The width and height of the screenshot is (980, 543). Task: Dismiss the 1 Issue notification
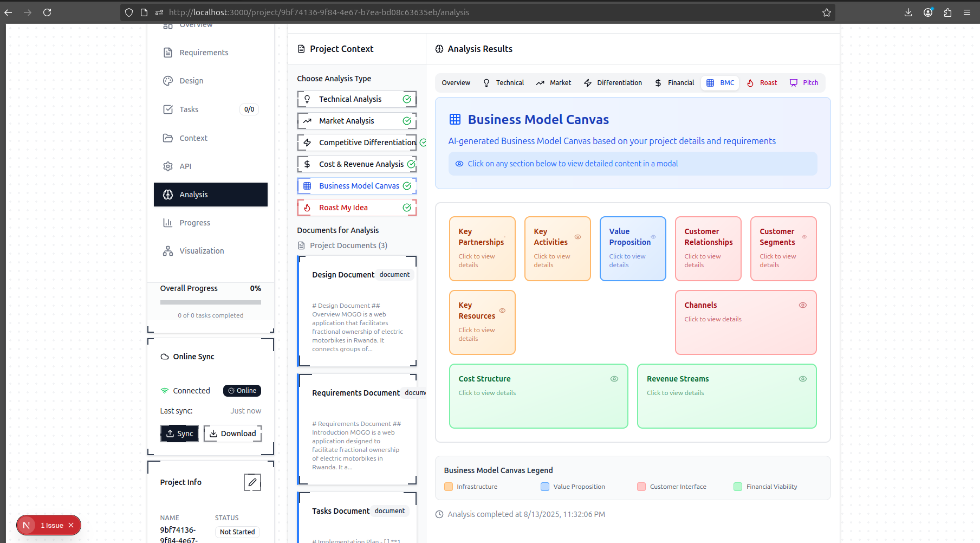coord(71,525)
